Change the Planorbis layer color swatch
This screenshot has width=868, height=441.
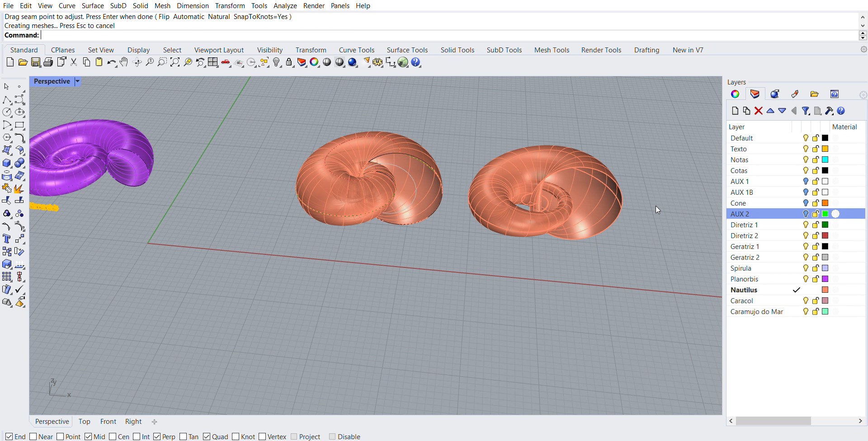[x=825, y=279]
